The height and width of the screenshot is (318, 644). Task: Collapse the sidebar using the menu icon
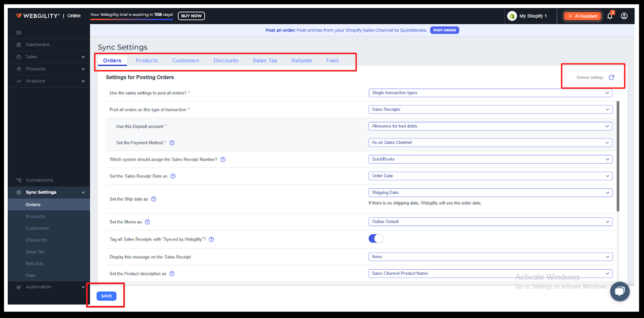pos(19,33)
